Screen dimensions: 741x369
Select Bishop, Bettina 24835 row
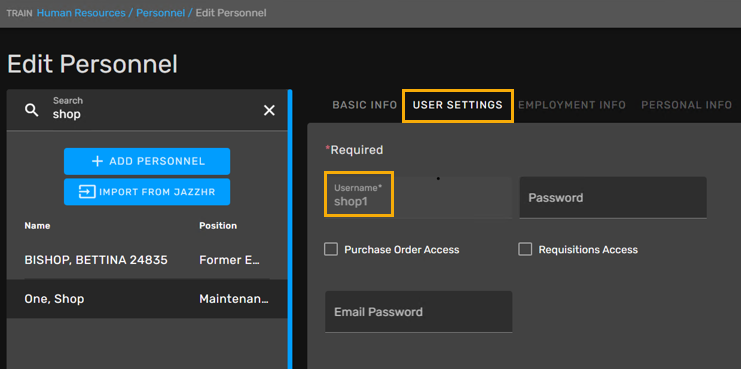(x=147, y=260)
